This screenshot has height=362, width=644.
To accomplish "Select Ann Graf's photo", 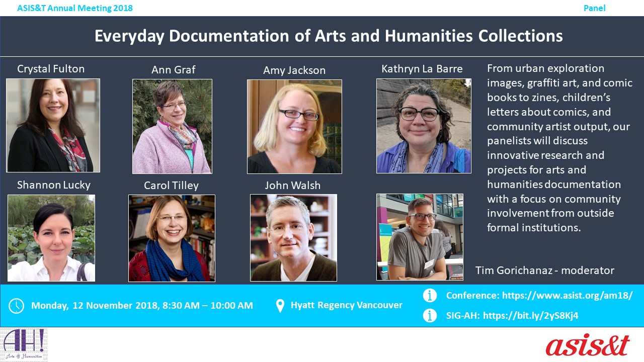I will tap(172, 126).
